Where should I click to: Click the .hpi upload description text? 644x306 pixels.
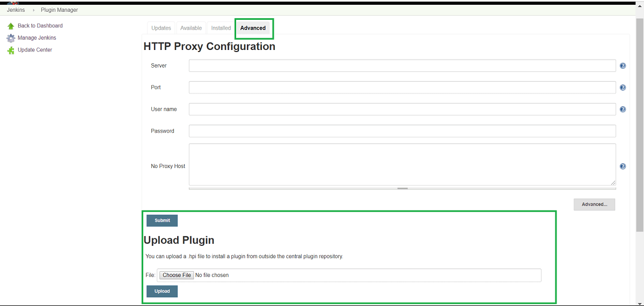coord(244,257)
